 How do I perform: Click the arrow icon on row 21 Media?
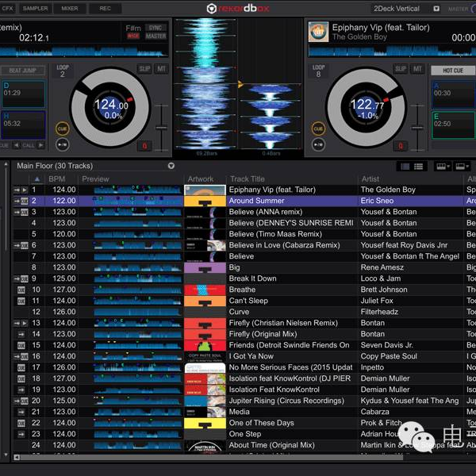21,412
